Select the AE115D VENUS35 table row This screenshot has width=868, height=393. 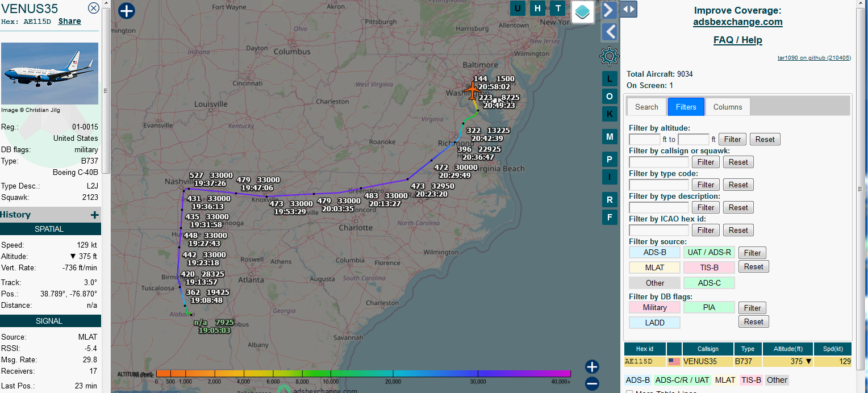click(738, 361)
